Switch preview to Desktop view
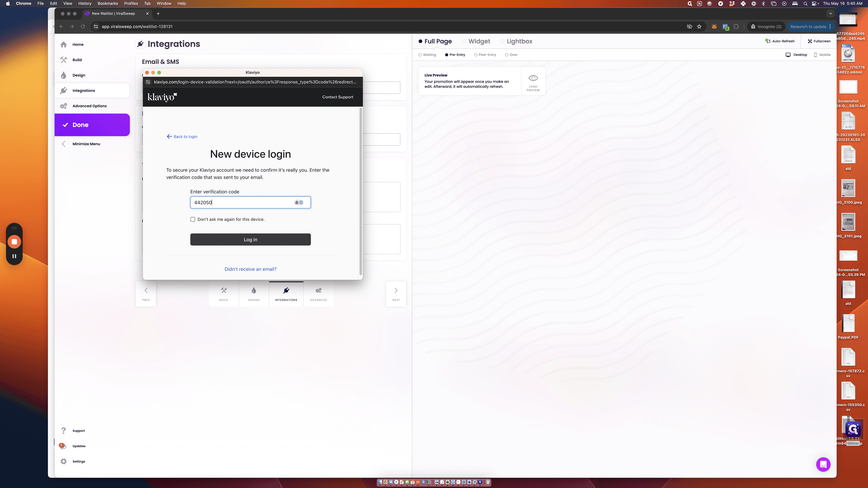The height and width of the screenshot is (488, 868). [796, 54]
